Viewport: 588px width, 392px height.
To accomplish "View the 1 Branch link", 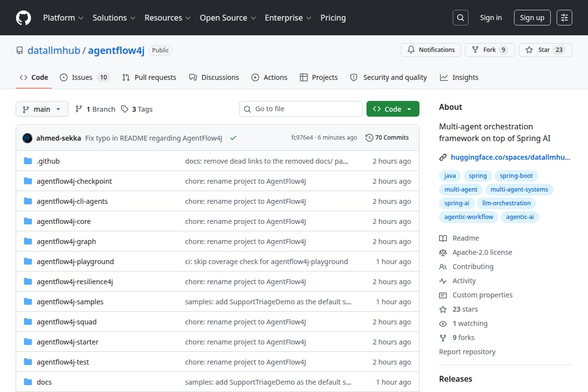I will (x=95, y=109).
